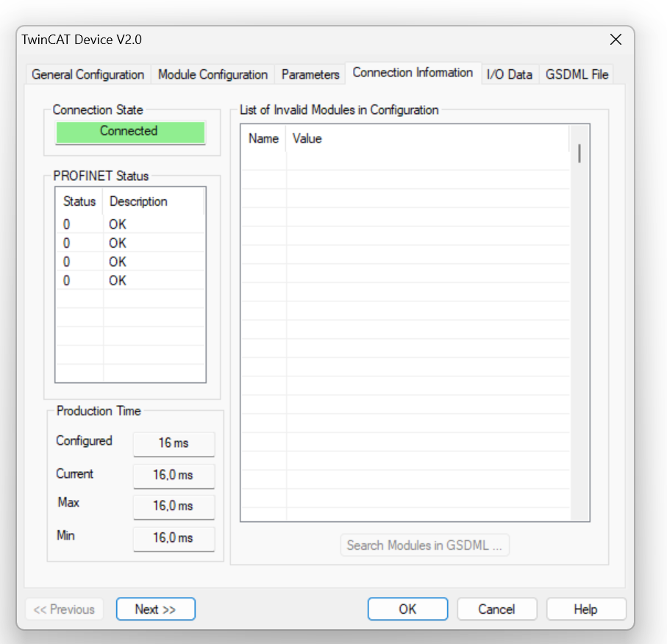Click the Configured 16 ms field
The width and height of the screenshot is (667, 644).
(x=174, y=443)
